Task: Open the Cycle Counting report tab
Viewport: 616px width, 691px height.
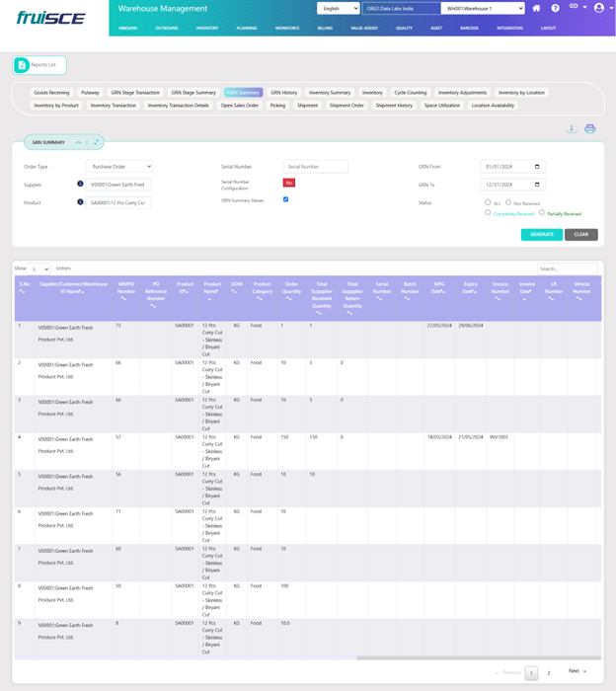Action: tap(410, 93)
